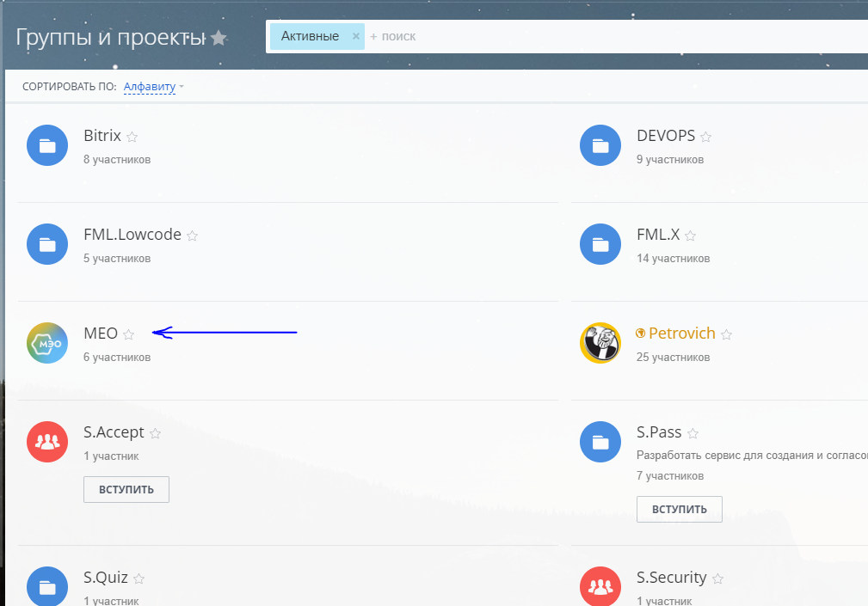Open the Bitrix group link

(102, 136)
